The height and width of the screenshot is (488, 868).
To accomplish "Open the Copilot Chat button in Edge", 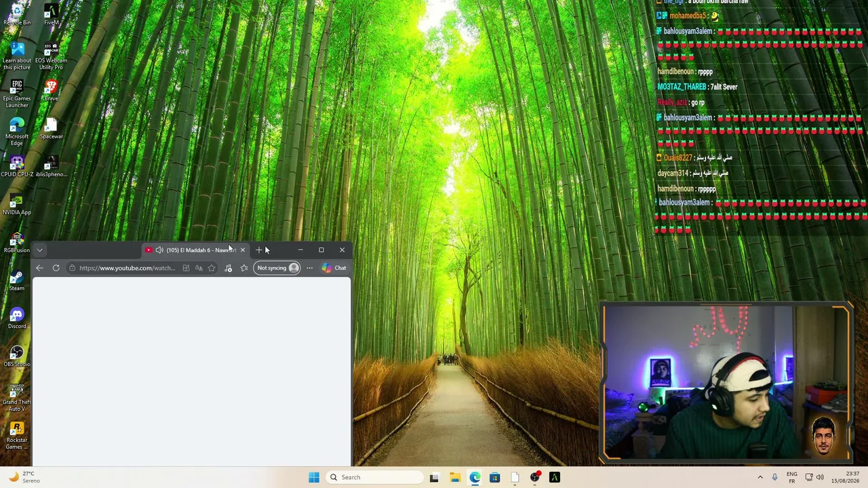I will click(x=334, y=268).
